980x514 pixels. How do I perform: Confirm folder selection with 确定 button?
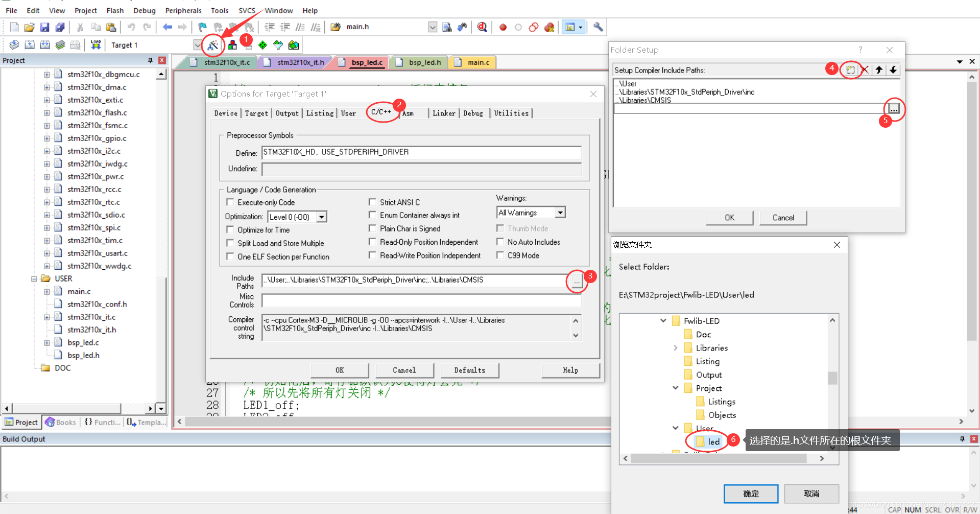751,494
